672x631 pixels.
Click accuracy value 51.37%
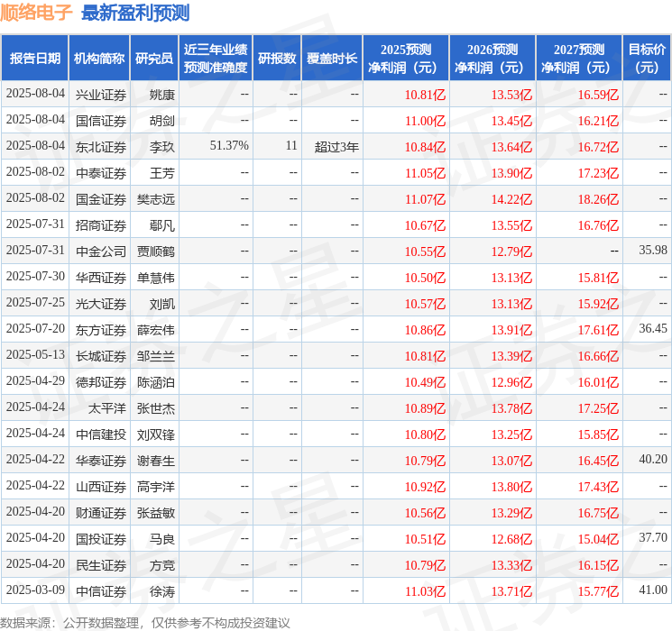(x=229, y=146)
